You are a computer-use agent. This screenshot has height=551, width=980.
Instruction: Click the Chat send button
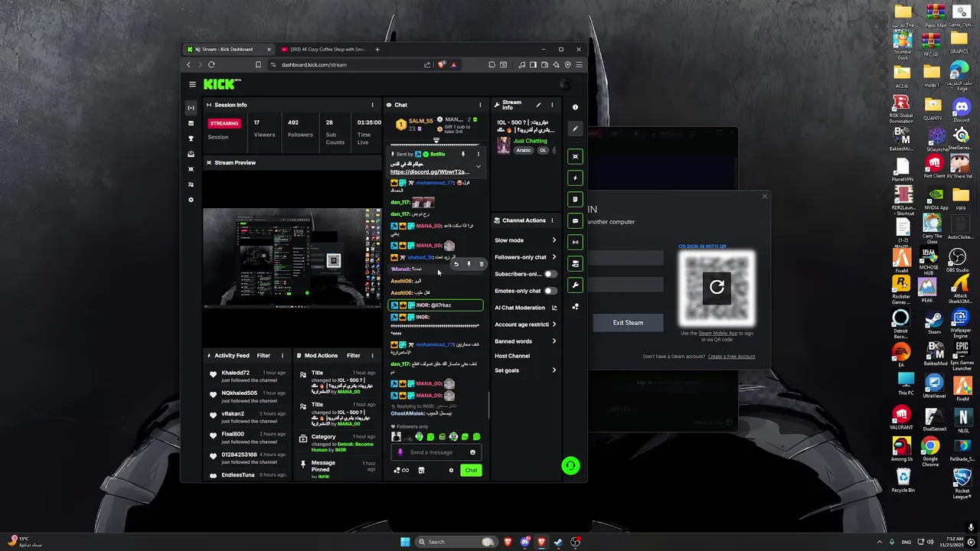coord(471,471)
